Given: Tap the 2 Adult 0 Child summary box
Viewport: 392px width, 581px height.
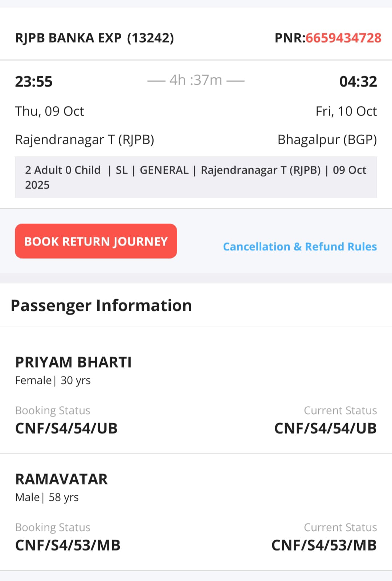Looking at the screenshot, I should click(x=196, y=177).
